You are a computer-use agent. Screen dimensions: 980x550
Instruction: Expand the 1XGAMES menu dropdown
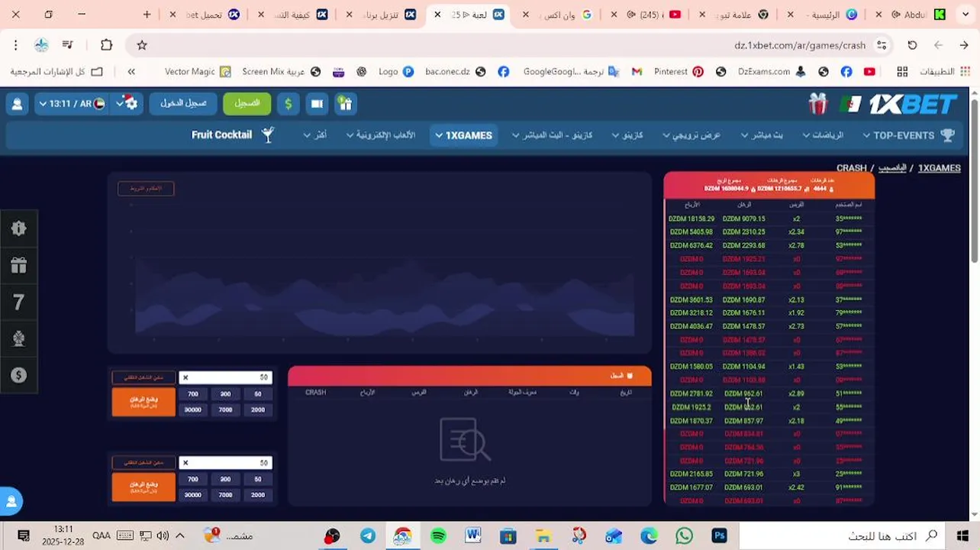463,135
